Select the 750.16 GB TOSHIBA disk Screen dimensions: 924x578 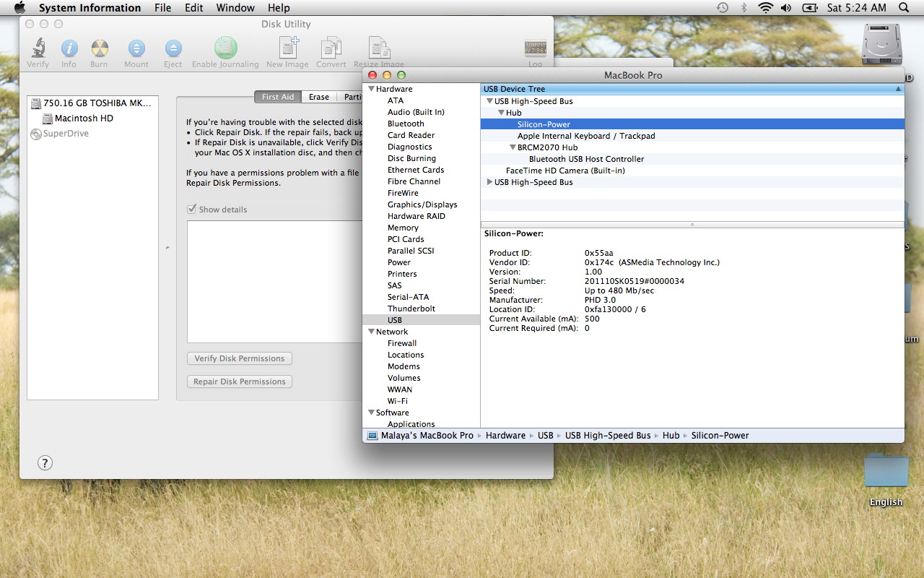pyautogui.click(x=92, y=103)
